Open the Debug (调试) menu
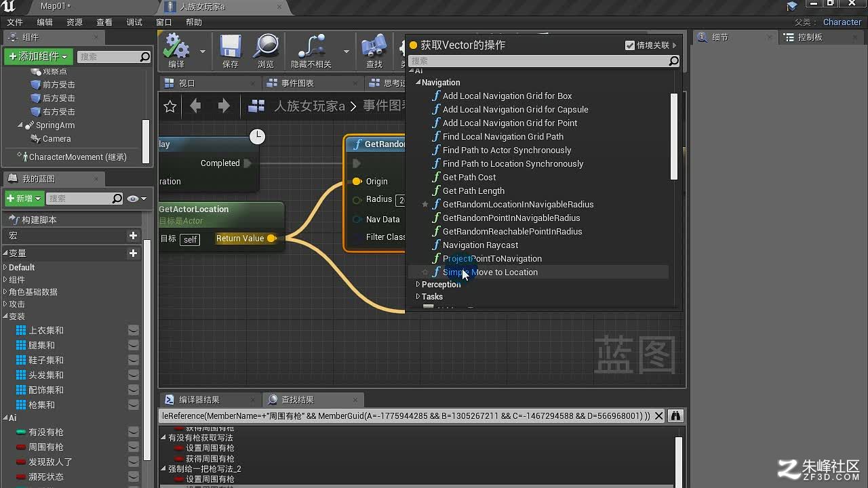868x488 pixels. [134, 22]
